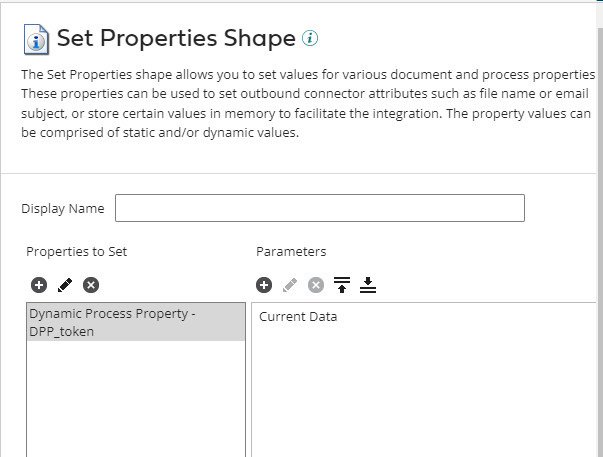This screenshot has width=603, height=457.
Task: Click the Set Properties document icon
Action: click(36, 40)
